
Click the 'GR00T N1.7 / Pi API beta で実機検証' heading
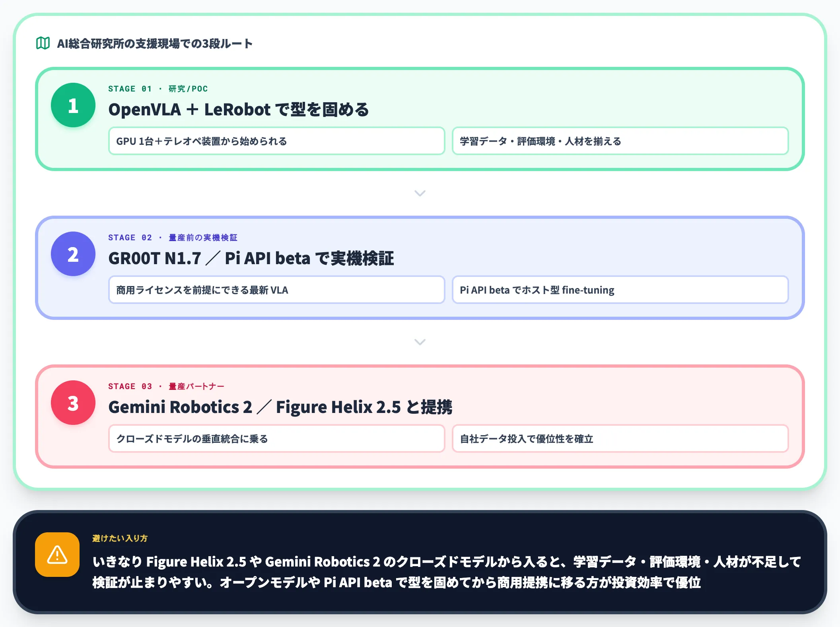[251, 258]
